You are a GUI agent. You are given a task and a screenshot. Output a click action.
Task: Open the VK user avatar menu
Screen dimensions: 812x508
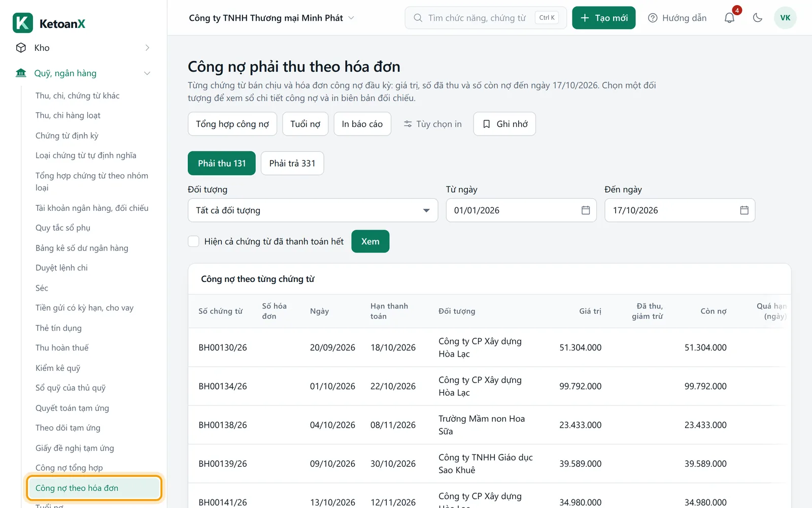click(x=785, y=18)
